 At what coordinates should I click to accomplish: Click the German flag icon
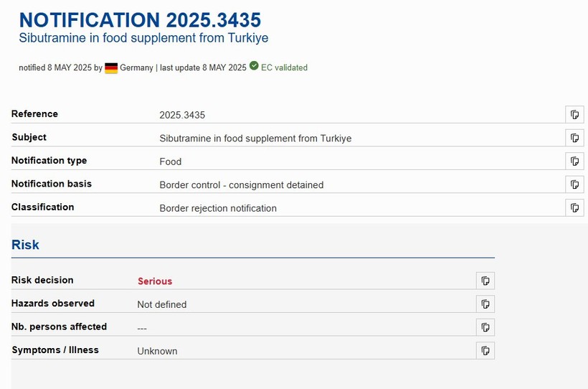(x=111, y=68)
